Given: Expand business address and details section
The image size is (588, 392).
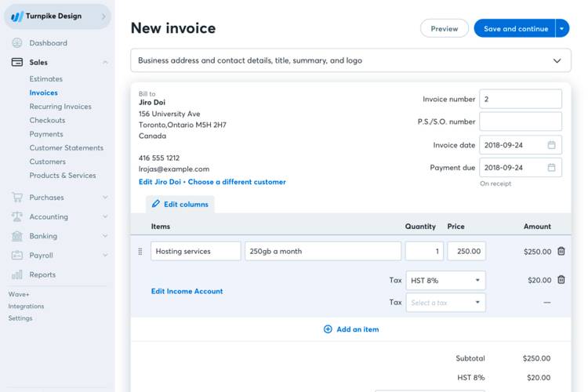Looking at the screenshot, I should (557, 60).
